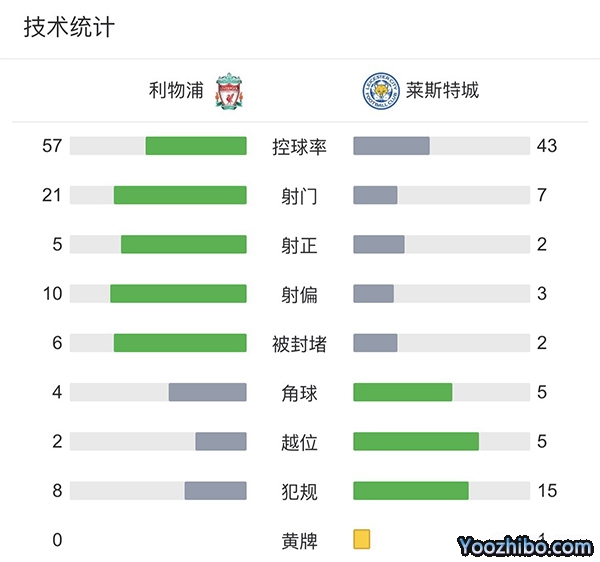600x562 pixels.
Task: Click Leicester's green offsides bar
Action: pos(416,441)
